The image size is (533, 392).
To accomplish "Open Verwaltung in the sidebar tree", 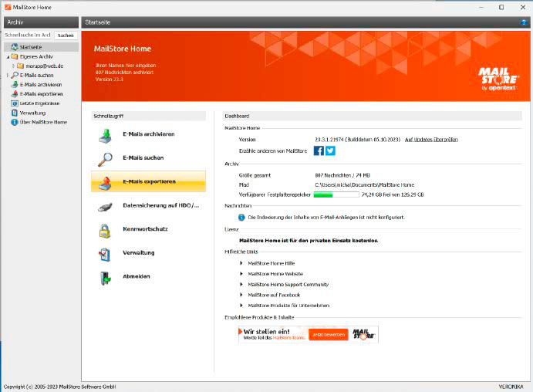I will (32, 113).
